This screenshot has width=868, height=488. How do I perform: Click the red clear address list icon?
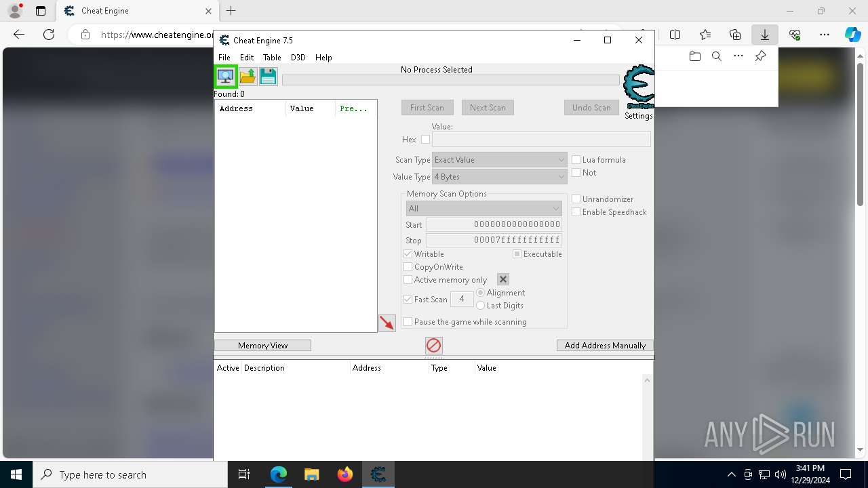click(x=434, y=346)
